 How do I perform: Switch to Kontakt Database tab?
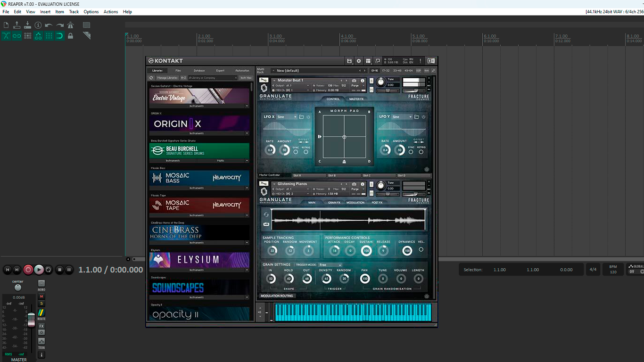(x=199, y=71)
